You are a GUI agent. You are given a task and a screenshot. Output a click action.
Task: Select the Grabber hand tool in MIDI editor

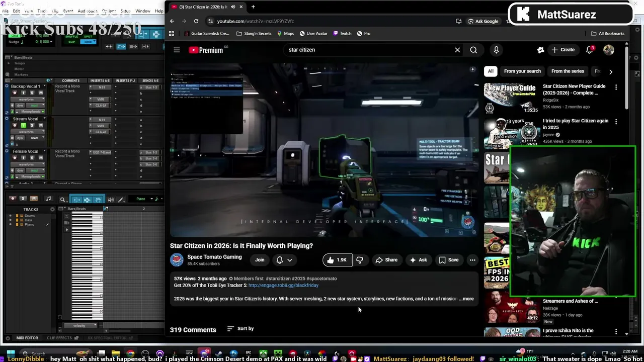pyautogui.click(x=98, y=200)
